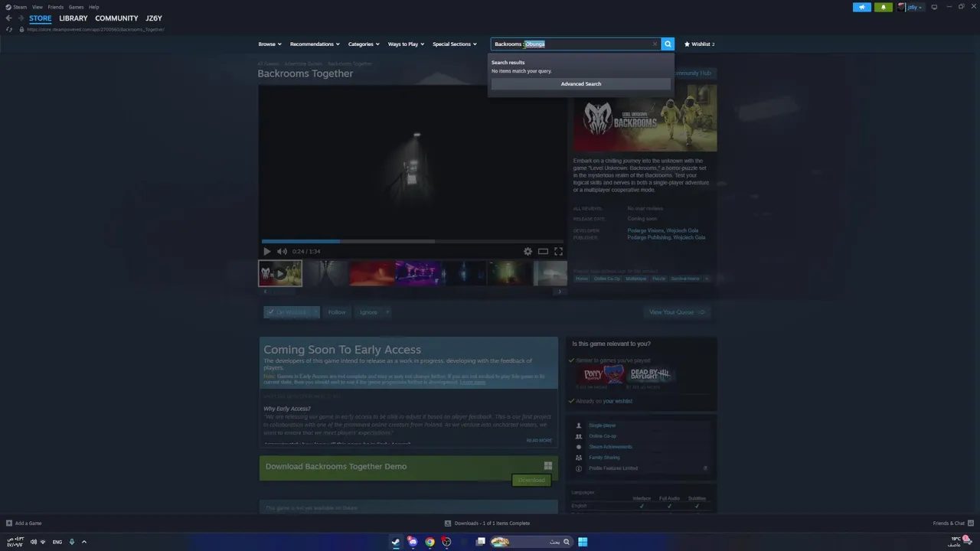980x551 pixels.
Task: Click Advanced Search button
Action: 581,84
